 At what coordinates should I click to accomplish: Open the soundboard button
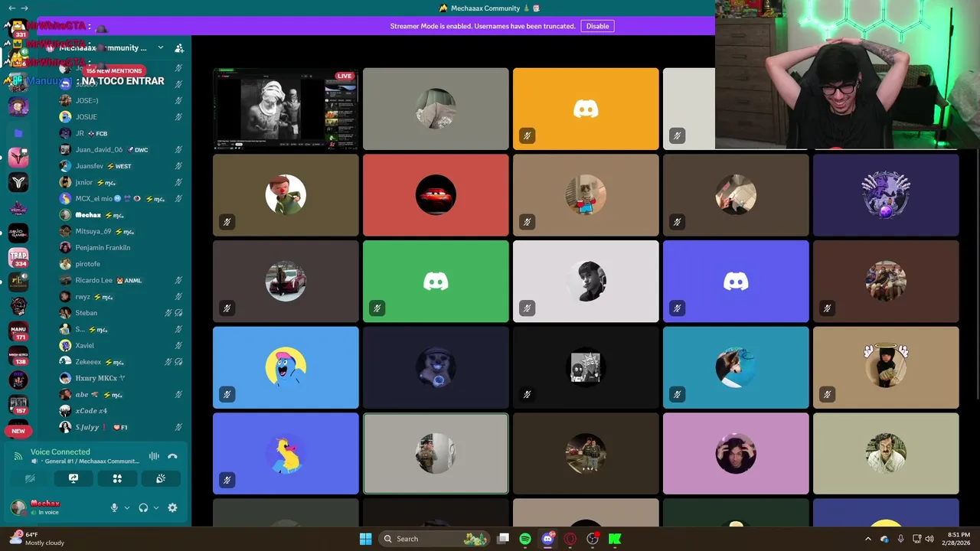pos(161,478)
